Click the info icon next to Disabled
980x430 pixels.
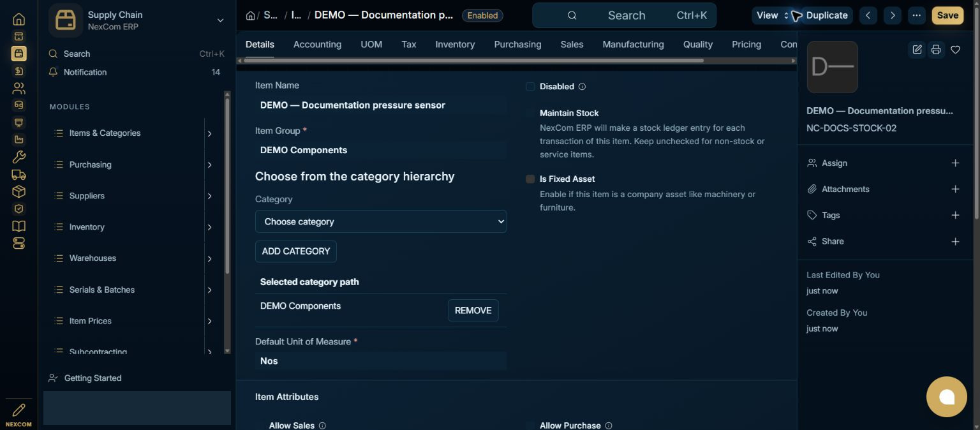click(582, 87)
